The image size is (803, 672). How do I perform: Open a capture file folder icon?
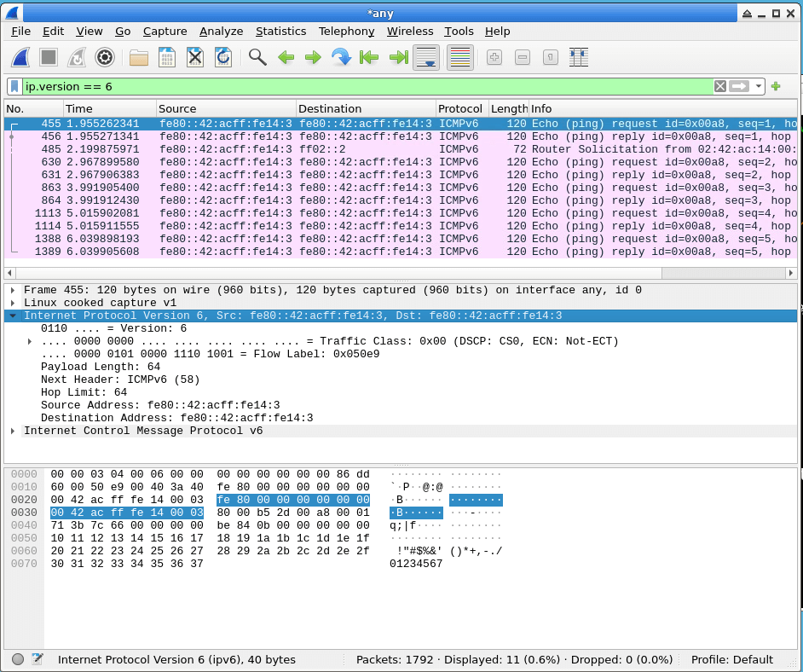[x=139, y=57]
